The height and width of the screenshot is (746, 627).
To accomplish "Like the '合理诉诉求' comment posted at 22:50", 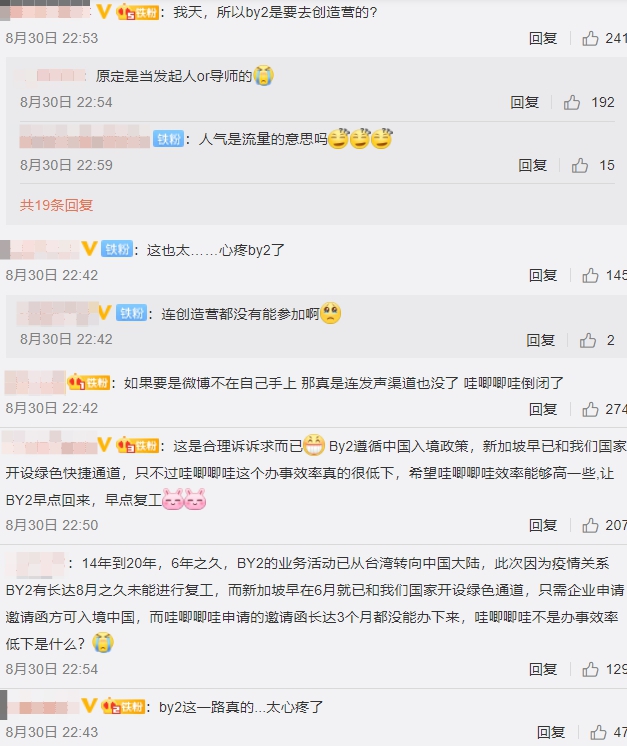I will 590,525.
